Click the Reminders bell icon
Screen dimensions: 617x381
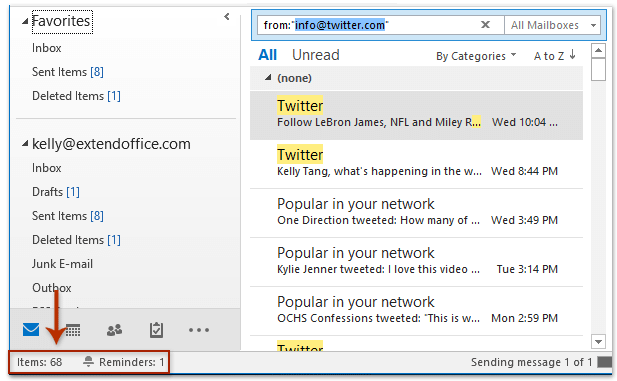coord(89,361)
